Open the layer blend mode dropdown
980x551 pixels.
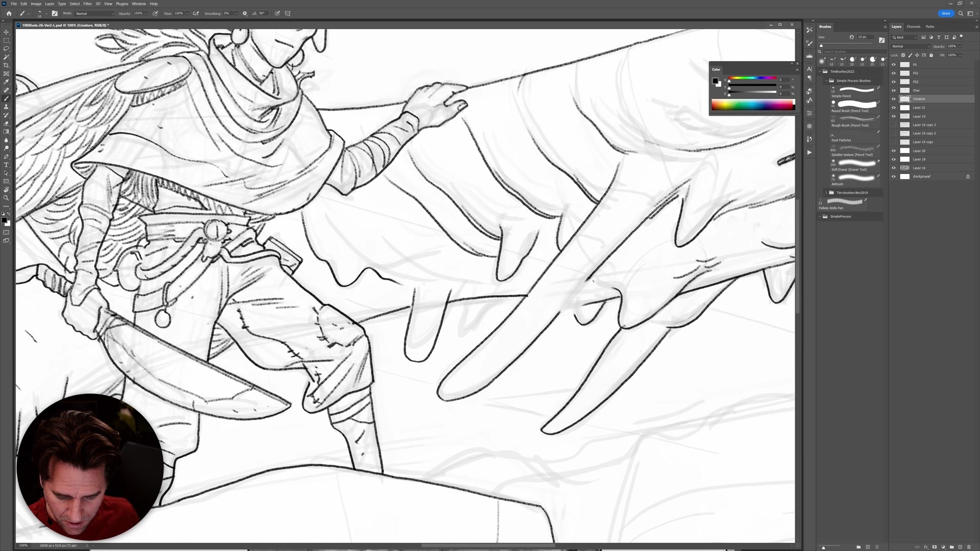(x=911, y=46)
